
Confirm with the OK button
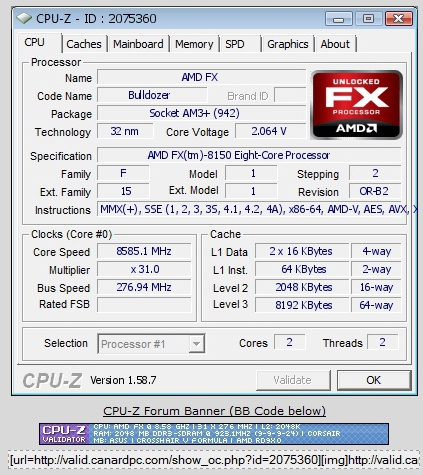(x=374, y=380)
